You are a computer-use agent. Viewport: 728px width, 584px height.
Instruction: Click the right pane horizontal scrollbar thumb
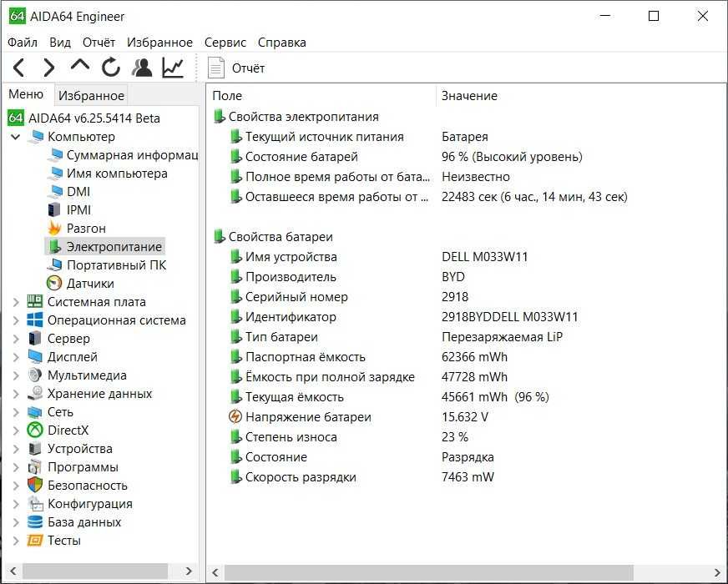point(428,572)
